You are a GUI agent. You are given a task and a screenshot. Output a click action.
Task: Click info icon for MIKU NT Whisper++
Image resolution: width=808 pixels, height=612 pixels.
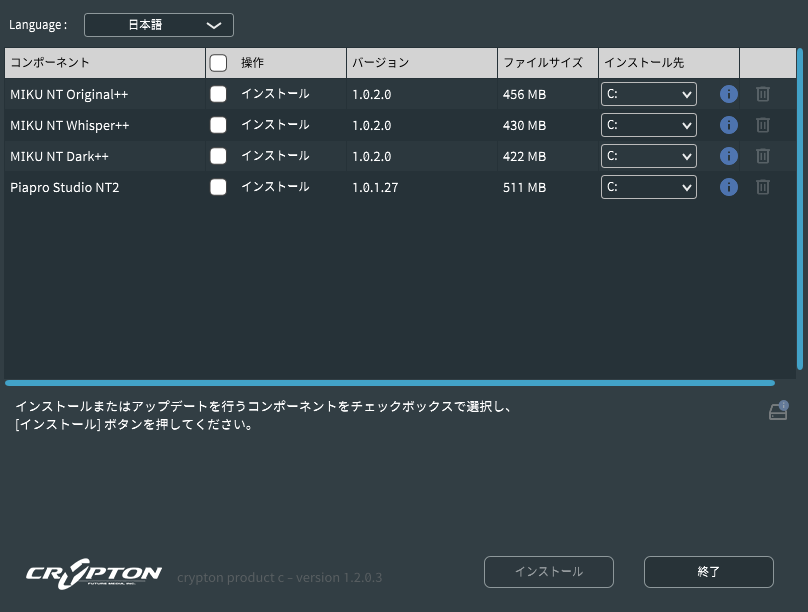(729, 125)
